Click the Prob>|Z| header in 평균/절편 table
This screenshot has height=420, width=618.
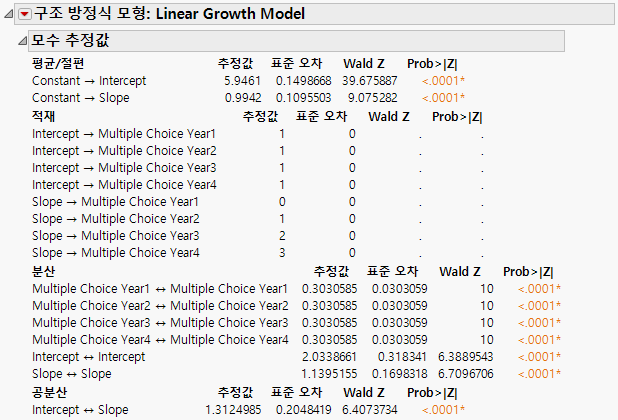click(432, 64)
